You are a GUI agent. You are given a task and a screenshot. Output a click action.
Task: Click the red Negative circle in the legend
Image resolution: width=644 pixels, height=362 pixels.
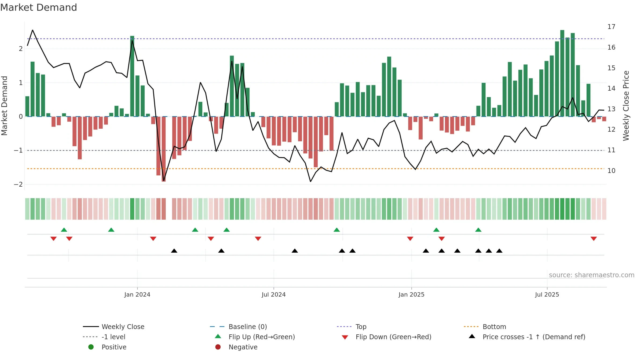coord(218,347)
